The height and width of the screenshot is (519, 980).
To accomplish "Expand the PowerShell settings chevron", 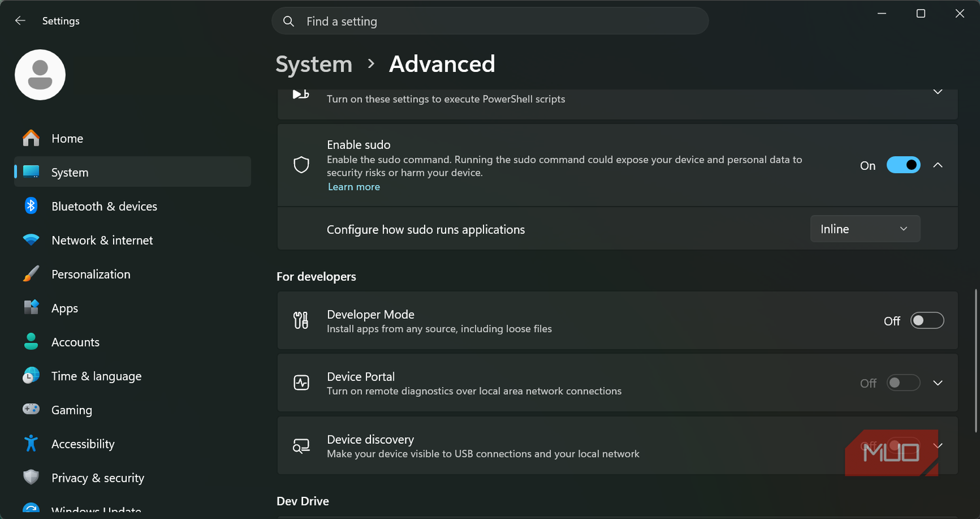I will 938,92.
